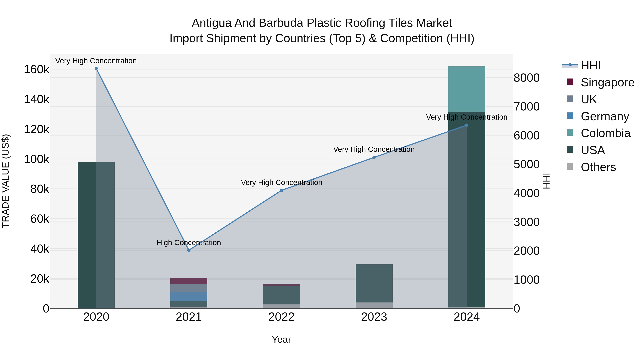Viewport: 644px width, 362px height.
Task: Click the 2021 x-axis label
Action: [x=189, y=317]
